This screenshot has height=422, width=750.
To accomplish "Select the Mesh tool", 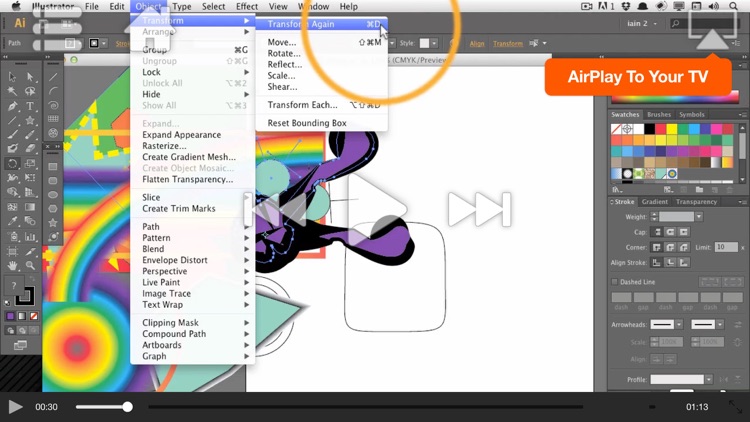I will tap(12, 207).
